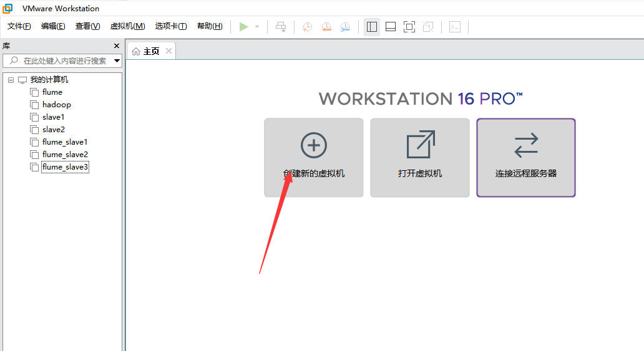Click the take snapshot toolbar icon
644x351 pixels.
[x=307, y=27]
